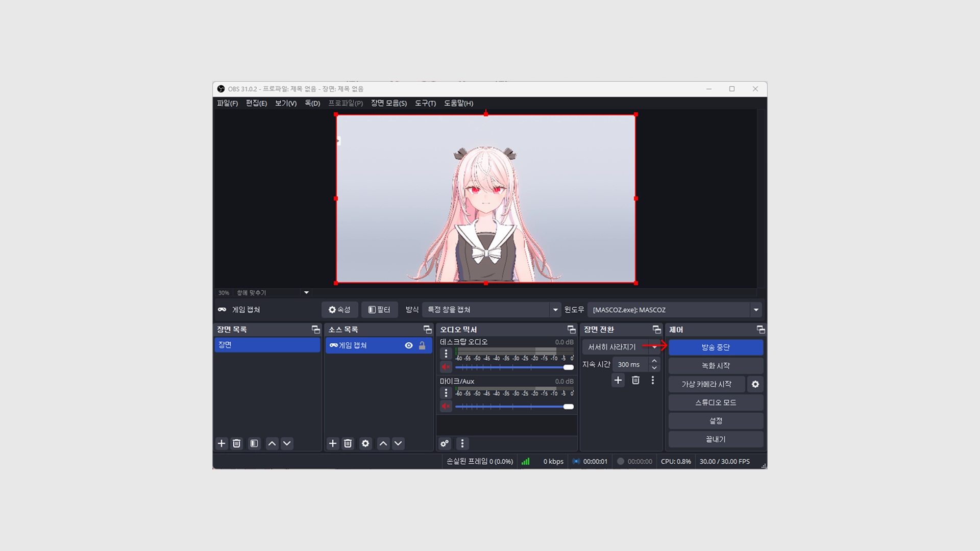Hide 게임 캡쳐 source with eye icon

(x=409, y=345)
